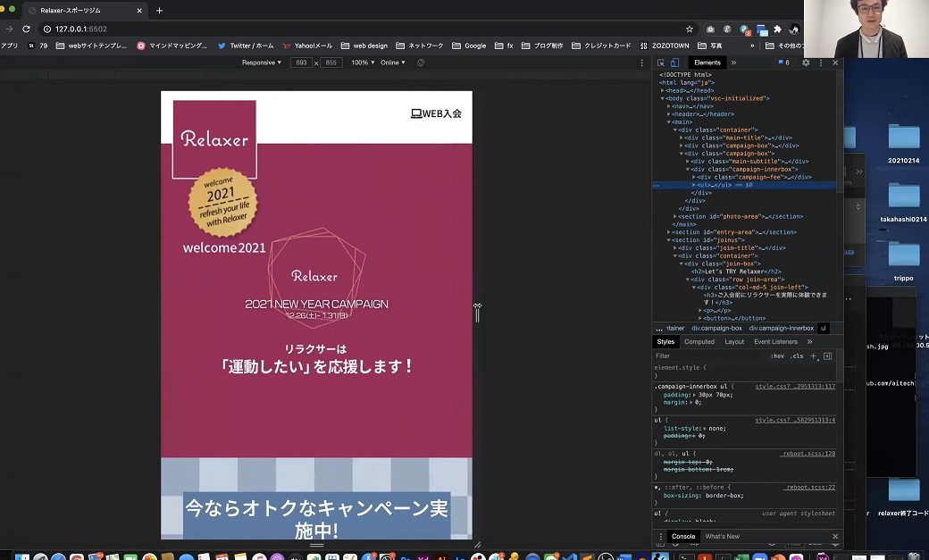
Task: Open device toolbar more options menu
Action: click(641, 63)
